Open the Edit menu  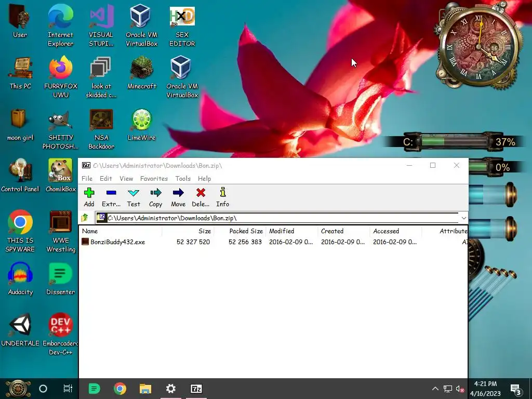coord(106,179)
